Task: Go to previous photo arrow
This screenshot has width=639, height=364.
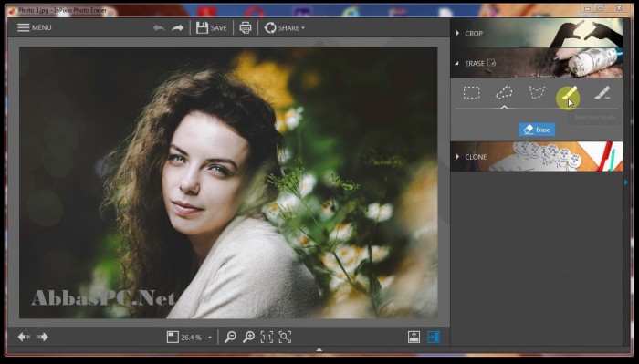Action: pyautogui.click(x=24, y=337)
